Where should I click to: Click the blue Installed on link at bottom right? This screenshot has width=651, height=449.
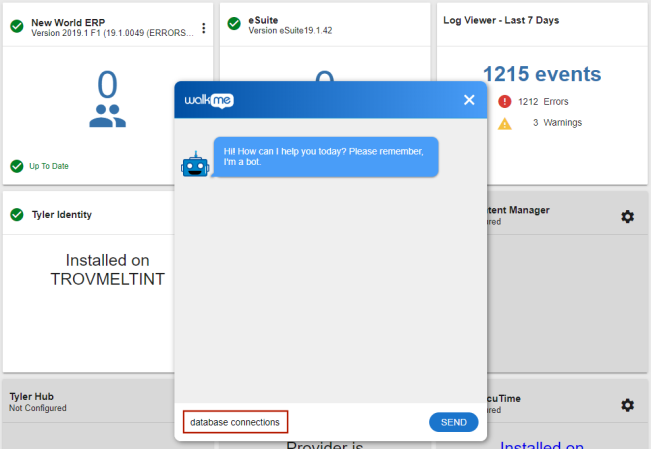[x=542, y=445]
